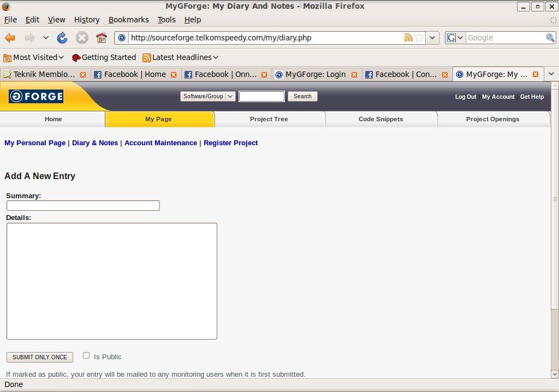Open the Most Visited bookmarks folder
Viewport: 559px width, 392px height.
click(33, 57)
